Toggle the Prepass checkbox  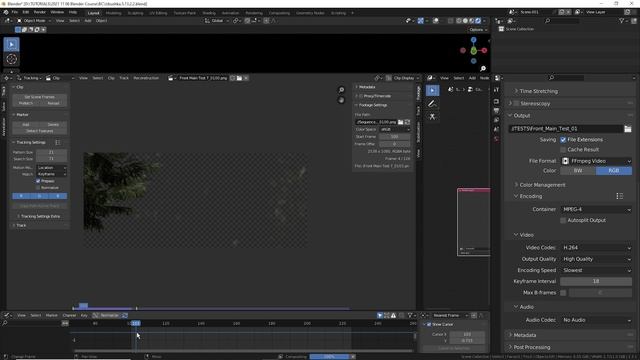tap(38, 181)
